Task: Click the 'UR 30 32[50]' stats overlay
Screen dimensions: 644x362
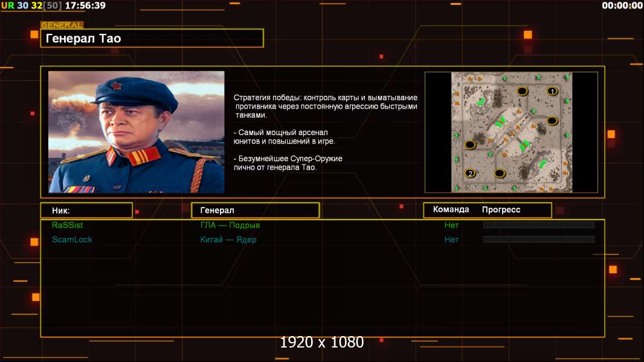Action: coord(31,5)
